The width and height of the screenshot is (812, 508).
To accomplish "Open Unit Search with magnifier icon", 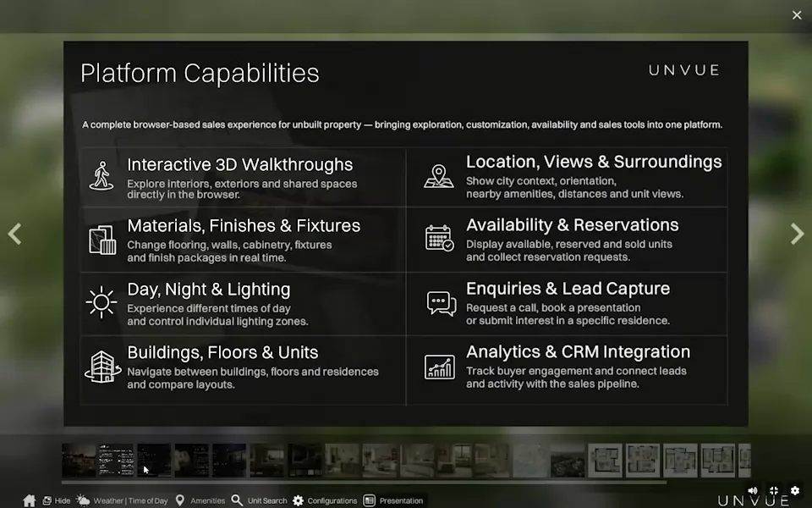I will coord(259,500).
